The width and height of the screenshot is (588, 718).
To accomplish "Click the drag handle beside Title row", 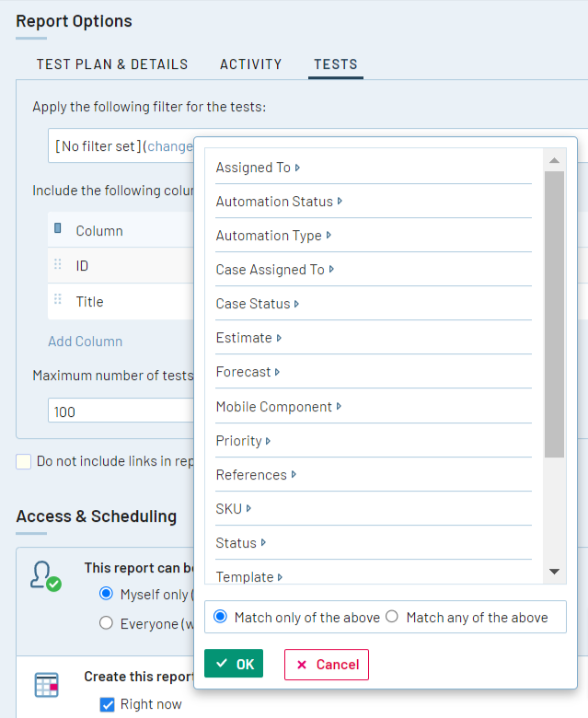I will (x=58, y=301).
